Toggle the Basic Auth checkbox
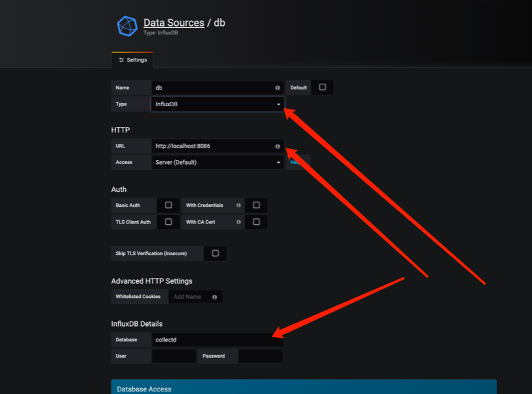The width and height of the screenshot is (532, 394). pyautogui.click(x=168, y=205)
